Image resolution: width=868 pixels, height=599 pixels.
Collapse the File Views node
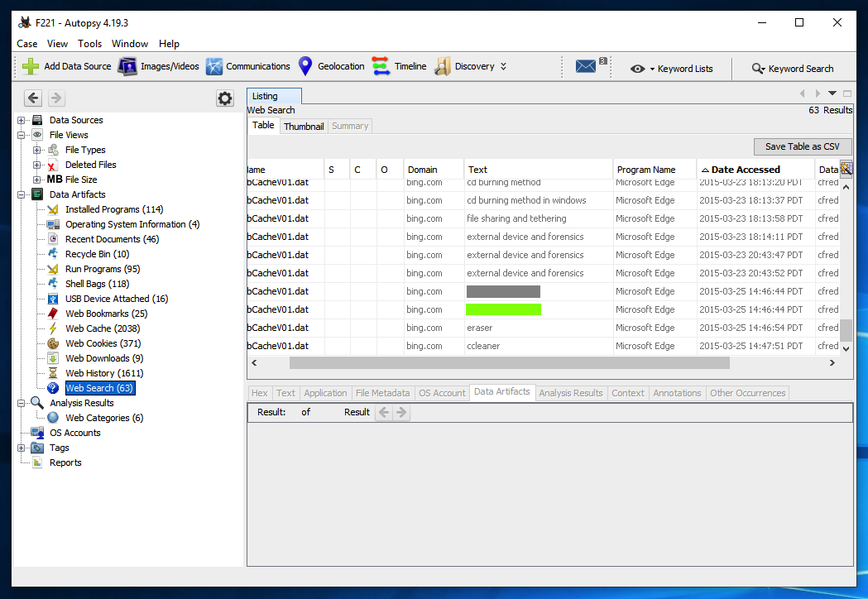21,135
